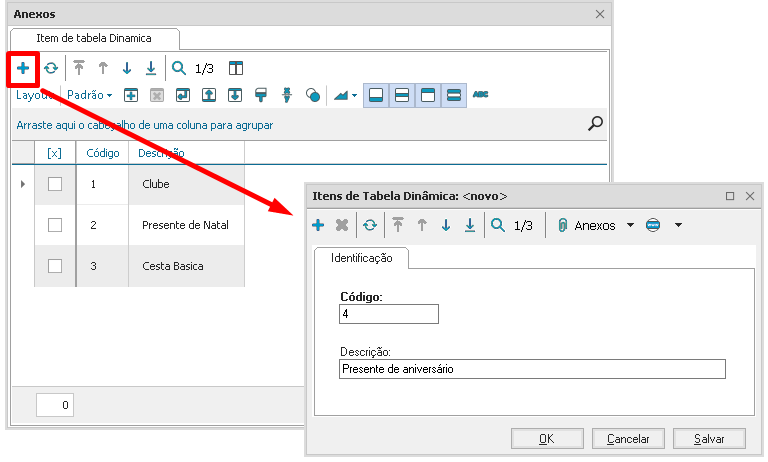Check the box for row Presente de Natal

click(x=55, y=225)
